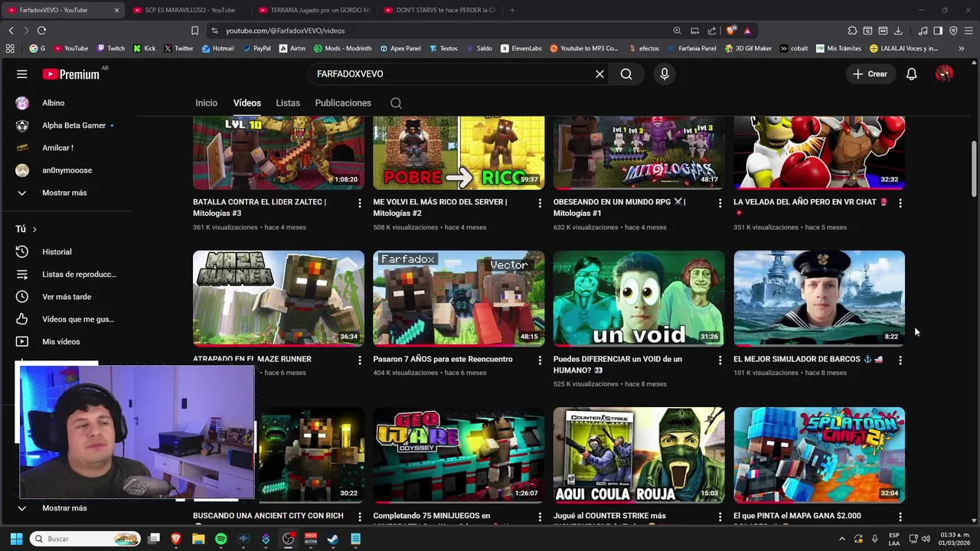The height and width of the screenshot is (551, 980).
Task: Switch to TERRARIA browser tab
Action: coord(314,10)
